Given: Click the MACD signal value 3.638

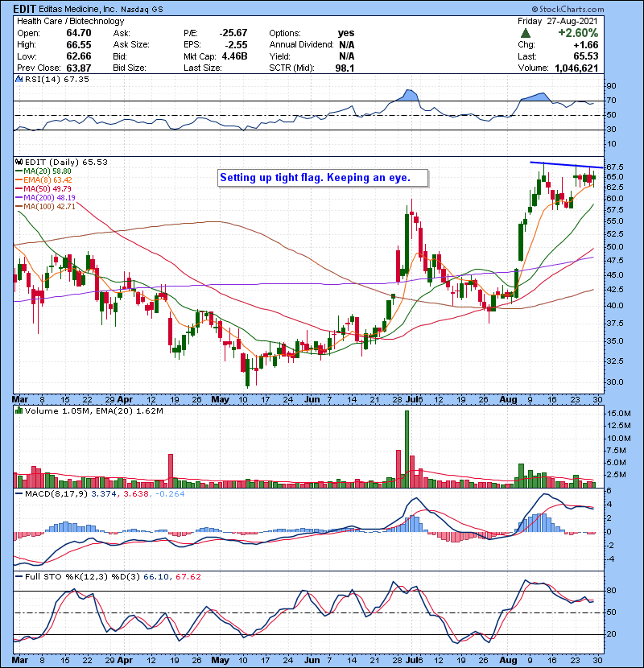Looking at the screenshot, I should pyautogui.click(x=136, y=494).
